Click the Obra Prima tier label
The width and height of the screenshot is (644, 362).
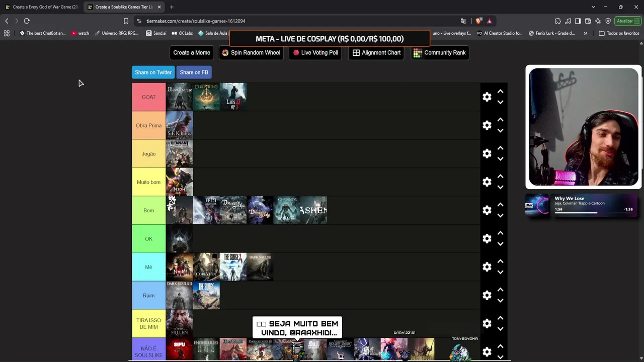[148, 125]
